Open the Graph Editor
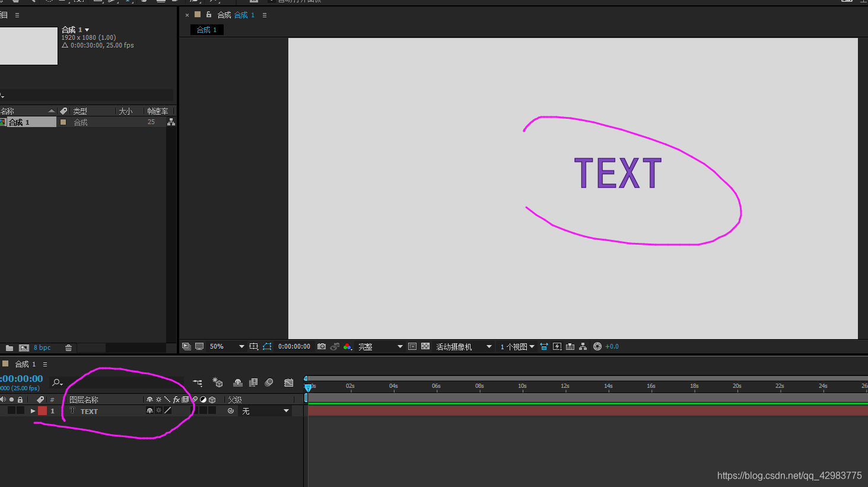The image size is (868, 487). tap(289, 383)
